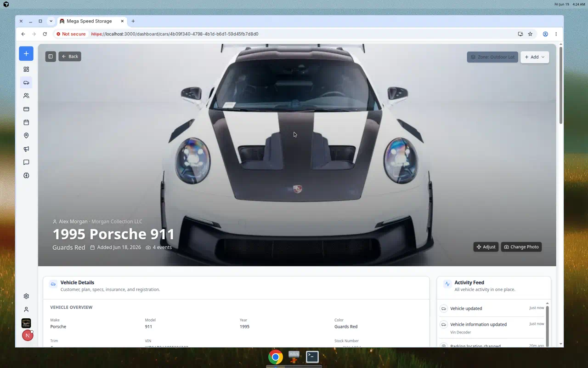Screen dimensions: 588x368
Task: Click the Adjust photo button
Action: click(486, 247)
